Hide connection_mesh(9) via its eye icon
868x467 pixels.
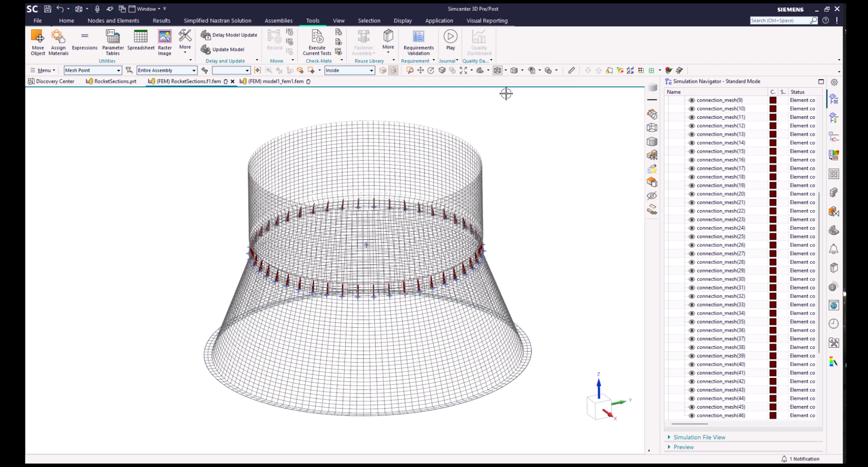coord(691,100)
